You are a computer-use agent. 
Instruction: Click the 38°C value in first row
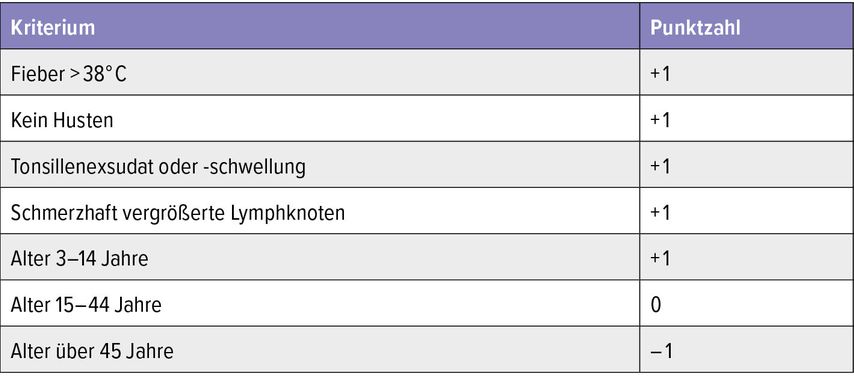[x=105, y=74]
